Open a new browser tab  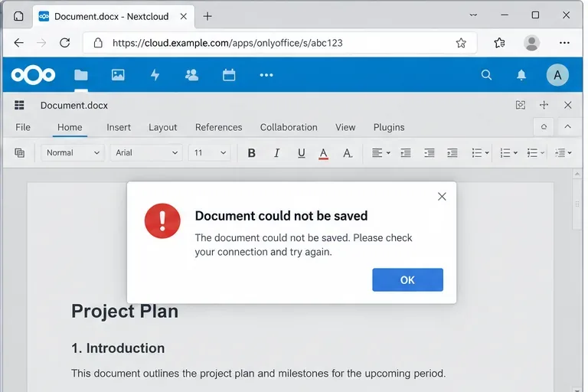pyautogui.click(x=207, y=16)
